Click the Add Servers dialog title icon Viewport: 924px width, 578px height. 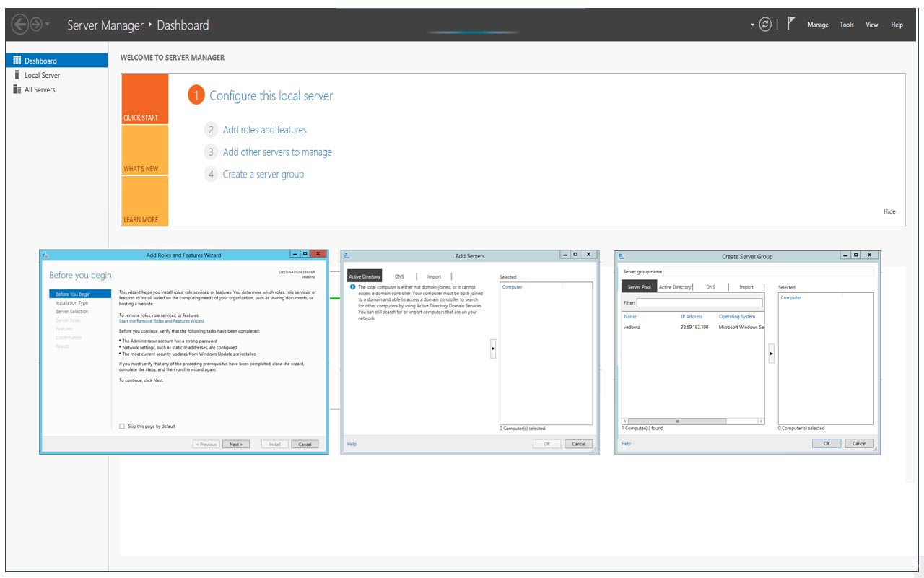pos(347,255)
